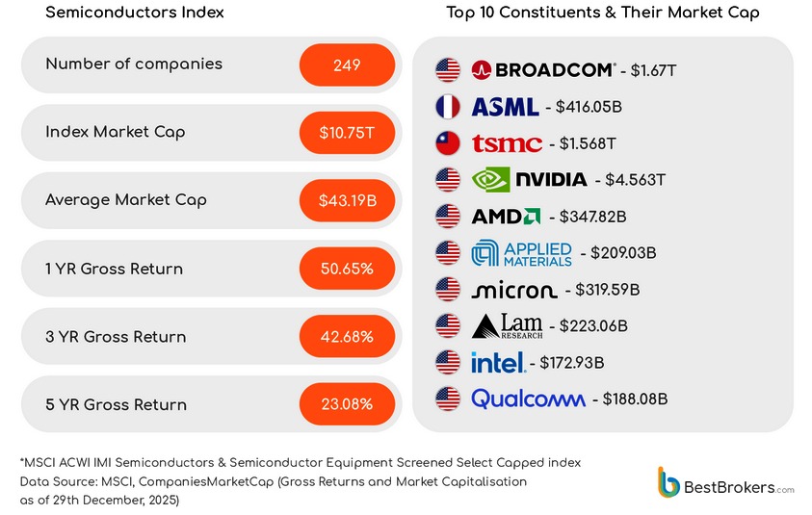812x515 pixels.
Task: Click the NVIDIA logo
Action: point(529,180)
